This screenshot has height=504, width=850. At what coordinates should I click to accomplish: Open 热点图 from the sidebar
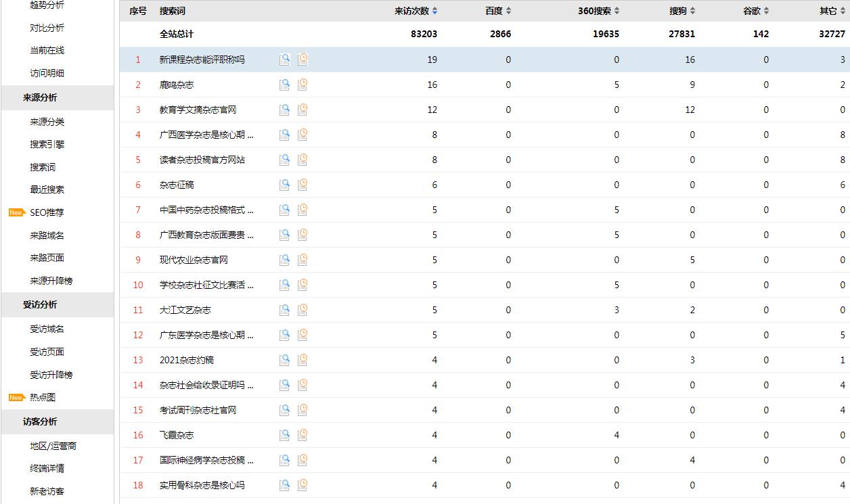pos(43,397)
